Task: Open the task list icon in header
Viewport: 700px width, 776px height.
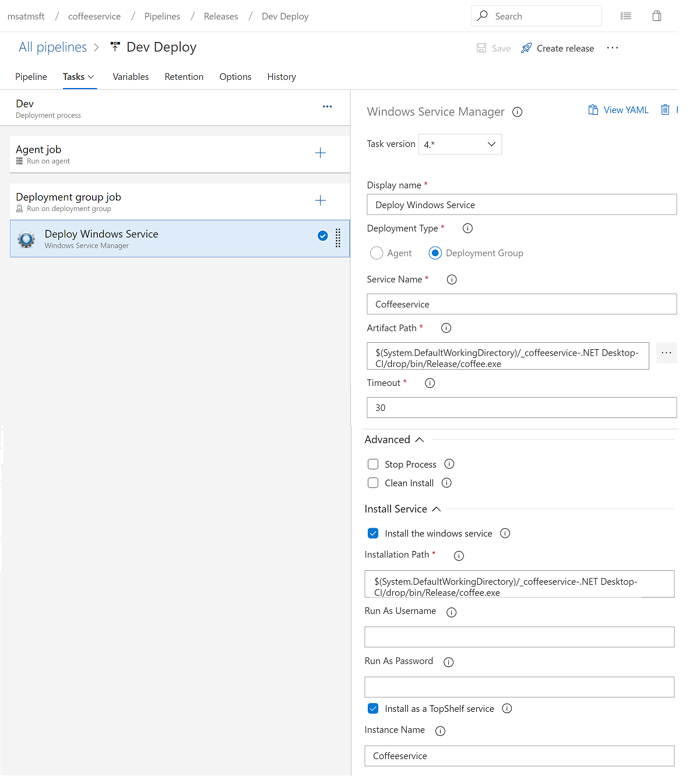Action: click(626, 16)
